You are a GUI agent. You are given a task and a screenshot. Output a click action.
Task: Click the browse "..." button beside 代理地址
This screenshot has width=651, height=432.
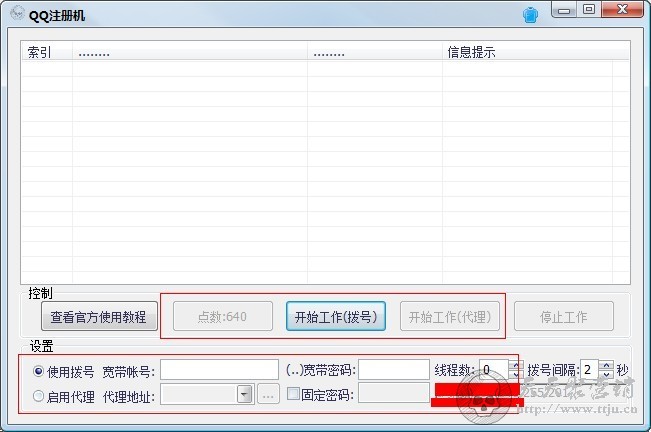[268, 394]
